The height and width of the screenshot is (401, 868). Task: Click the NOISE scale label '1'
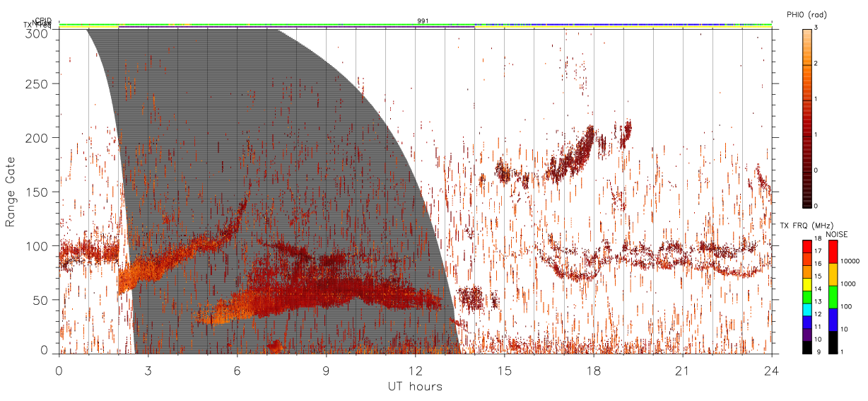point(842,352)
